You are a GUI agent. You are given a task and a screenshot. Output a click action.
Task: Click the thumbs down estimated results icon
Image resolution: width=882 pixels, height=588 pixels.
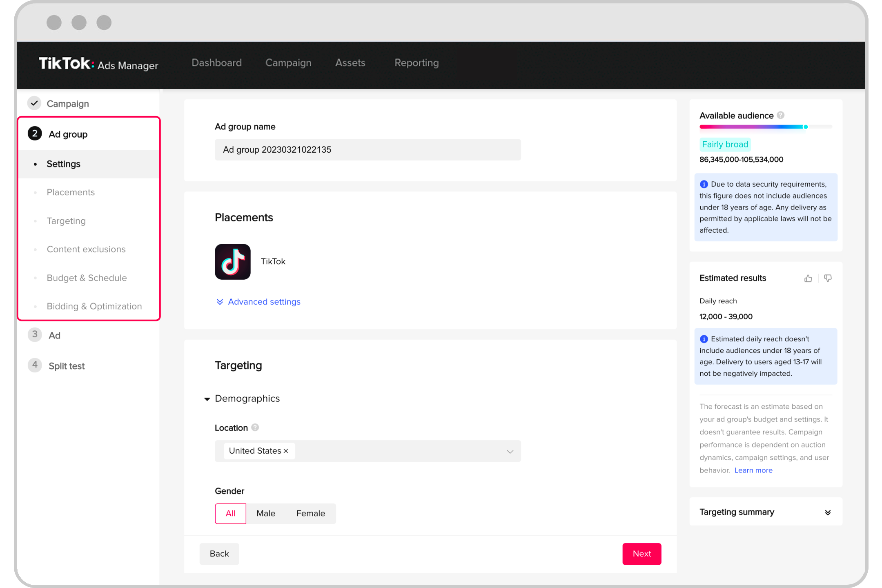[828, 277]
